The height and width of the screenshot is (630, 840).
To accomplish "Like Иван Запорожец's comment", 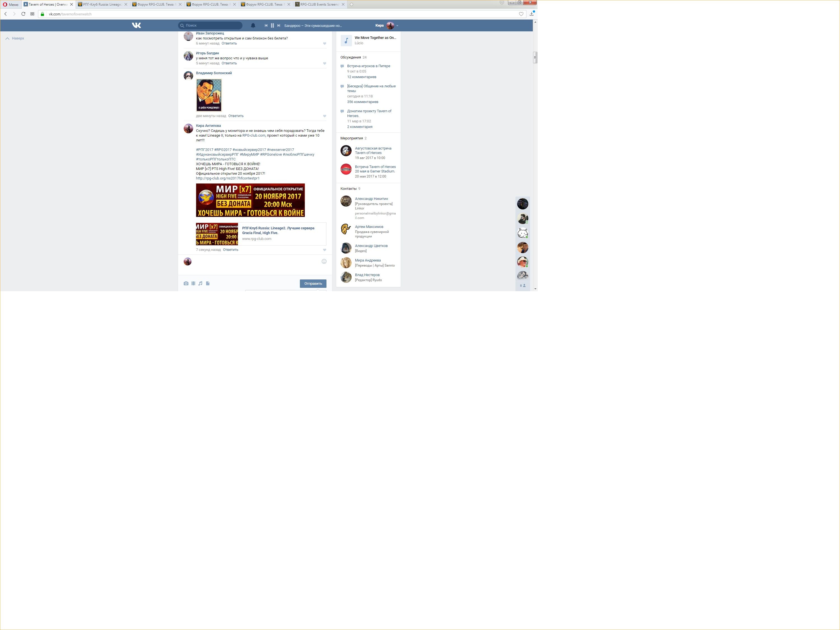I will (x=324, y=44).
